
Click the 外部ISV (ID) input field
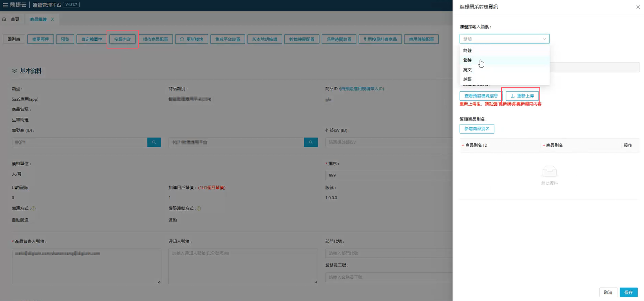[x=389, y=142]
